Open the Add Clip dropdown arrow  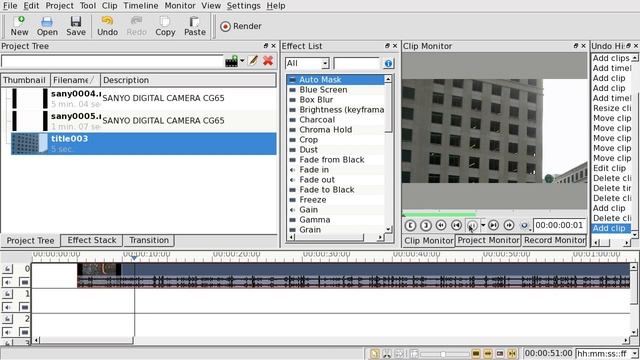coord(242,61)
